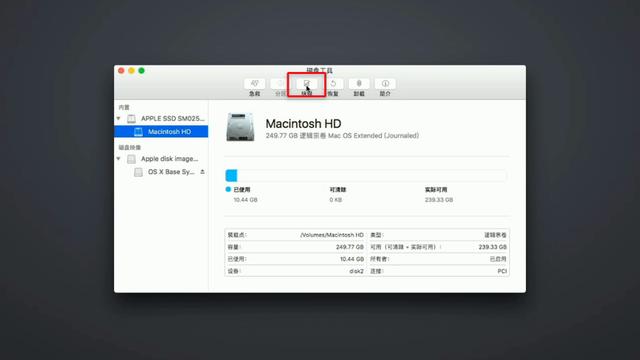Click the 磁盘映像 sidebar section header
Viewport: 640px width, 360px height.
pyautogui.click(x=130, y=147)
